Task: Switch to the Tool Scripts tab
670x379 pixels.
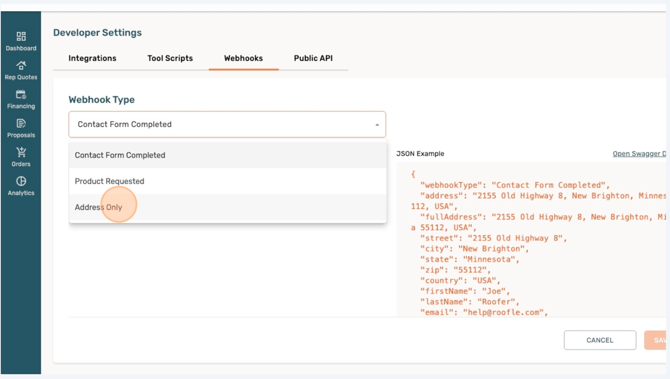Action: 170,58
